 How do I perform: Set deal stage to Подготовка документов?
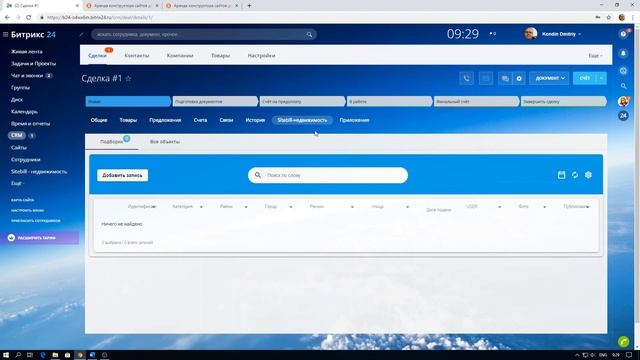pos(215,101)
